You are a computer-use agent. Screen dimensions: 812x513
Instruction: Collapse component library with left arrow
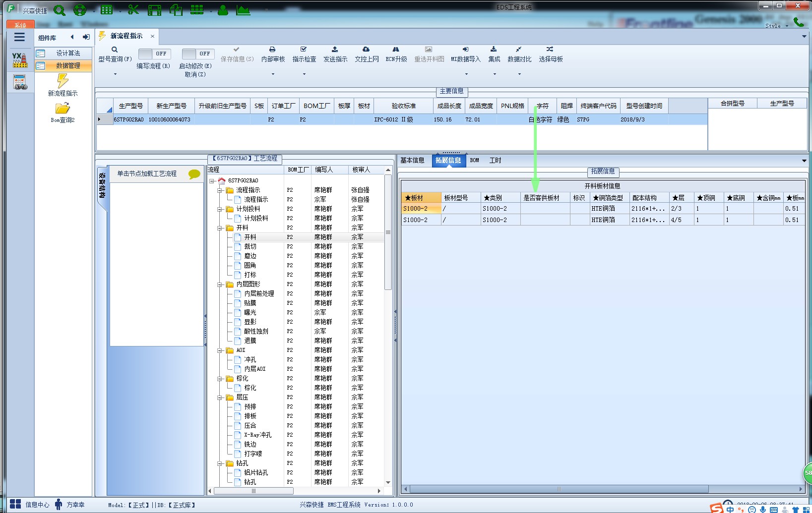pos(72,37)
